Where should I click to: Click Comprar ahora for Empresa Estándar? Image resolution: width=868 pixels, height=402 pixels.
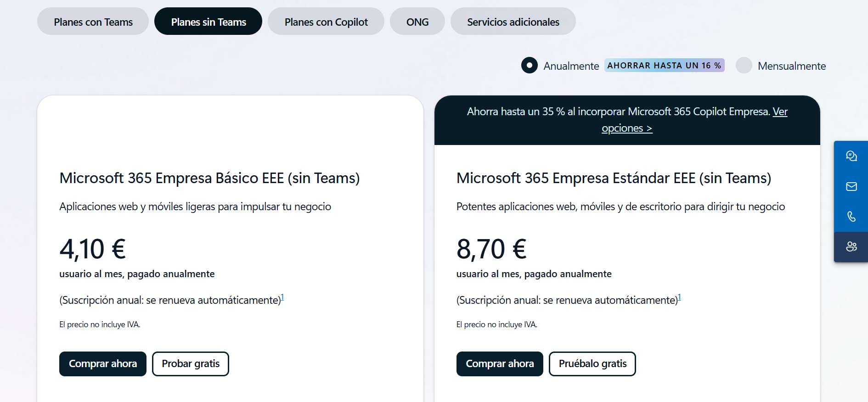tap(500, 364)
